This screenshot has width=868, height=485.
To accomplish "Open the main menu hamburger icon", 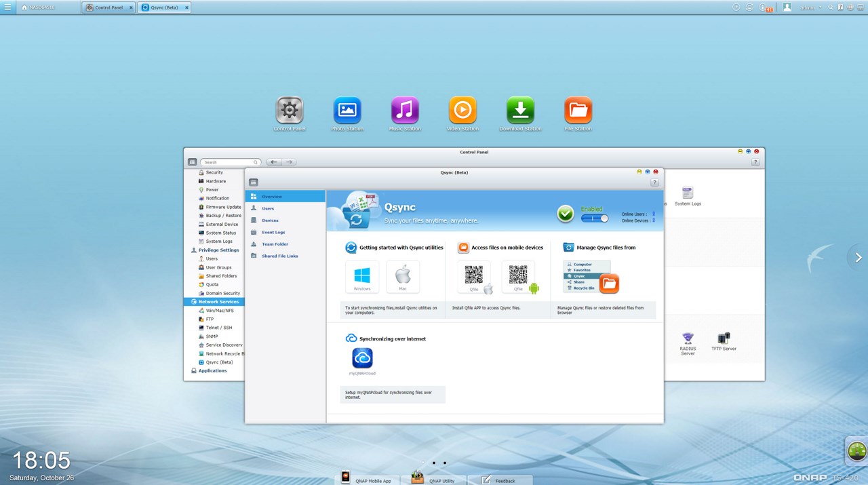I will [x=7, y=7].
